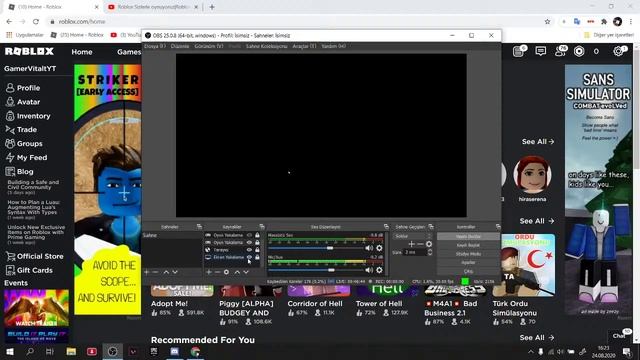The height and width of the screenshot is (360, 640).
Task: Open Windows Start menu button
Action: pyautogui.click(x=9, y=351)
